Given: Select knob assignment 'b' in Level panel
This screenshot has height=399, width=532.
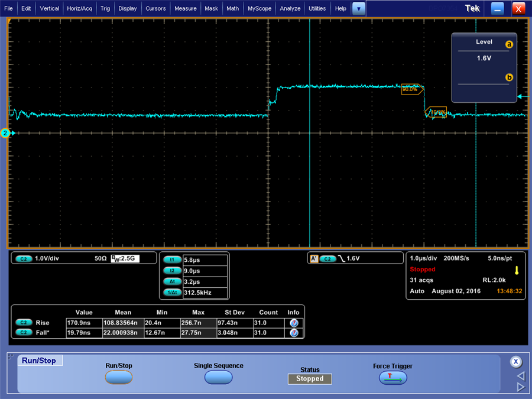Looking at the screenshot, I should tap(509, 77).
